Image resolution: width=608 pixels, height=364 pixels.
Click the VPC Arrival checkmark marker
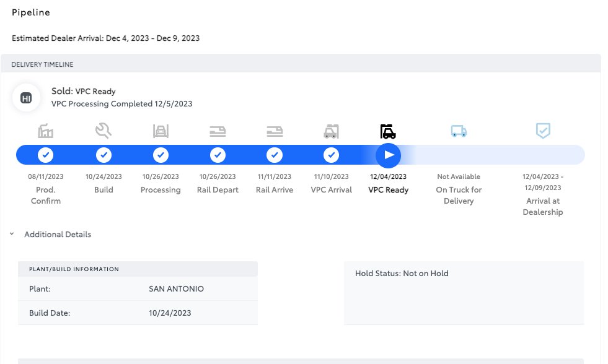331,155
